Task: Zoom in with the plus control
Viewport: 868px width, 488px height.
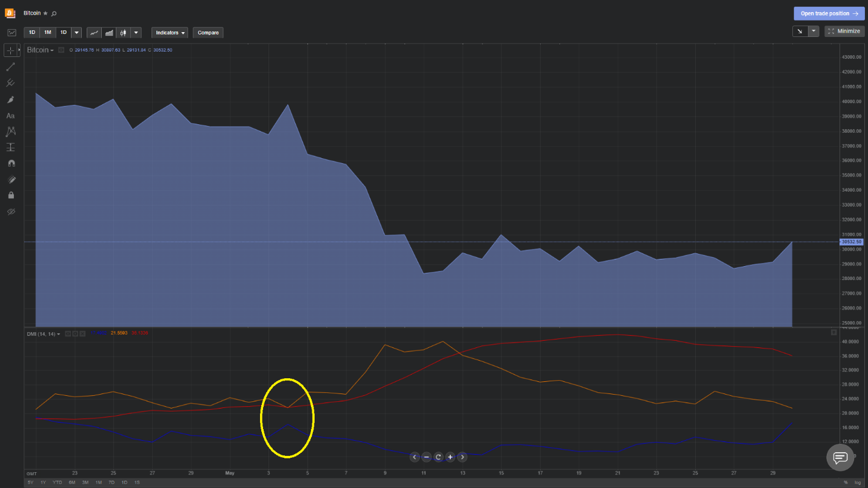Action: (450, 457)
